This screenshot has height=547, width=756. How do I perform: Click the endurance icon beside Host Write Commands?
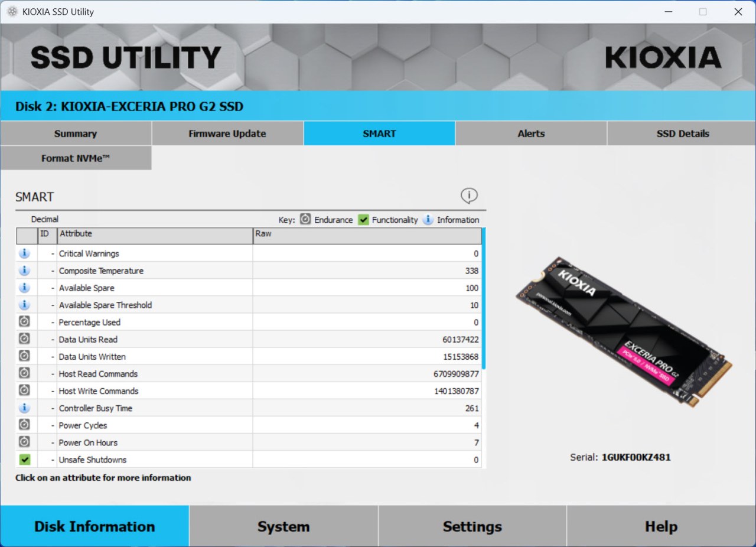click(24, 390)
